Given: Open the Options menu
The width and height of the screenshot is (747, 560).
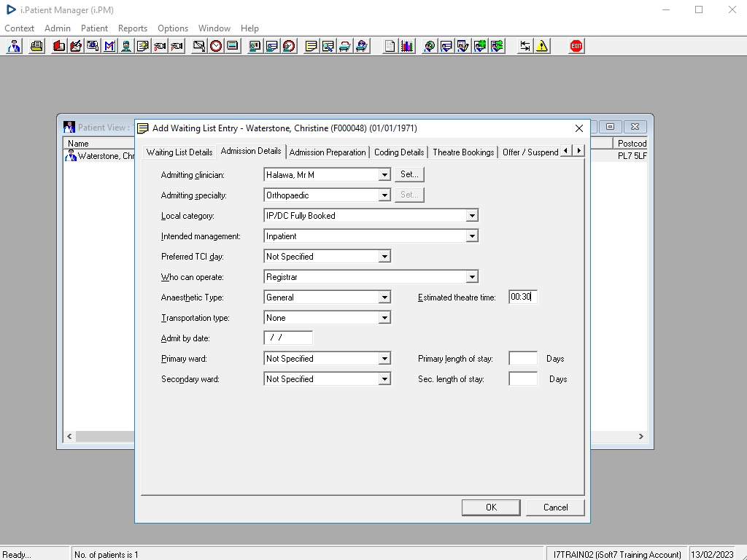Looking at the screenshot, I should click(172, 28).
